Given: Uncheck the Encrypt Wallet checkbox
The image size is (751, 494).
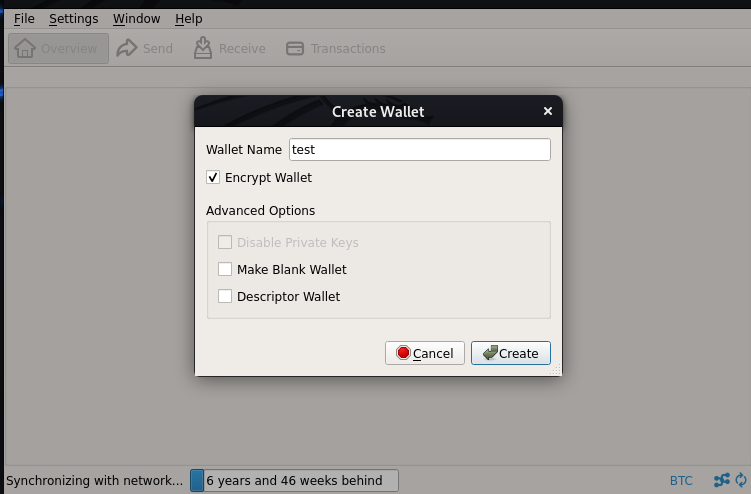Looking at the screenshot, I should click(x=213, y=177).
